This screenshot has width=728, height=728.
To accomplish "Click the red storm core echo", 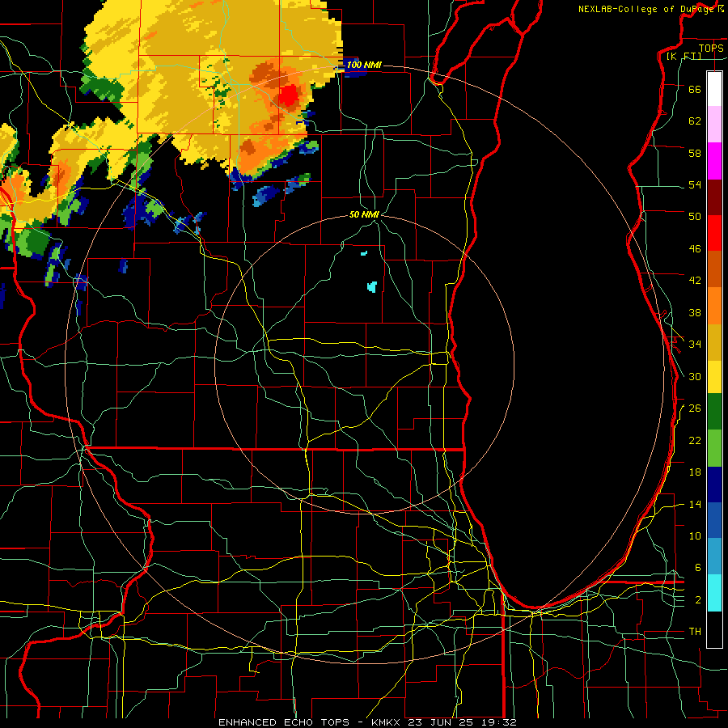I will (289, 95).
